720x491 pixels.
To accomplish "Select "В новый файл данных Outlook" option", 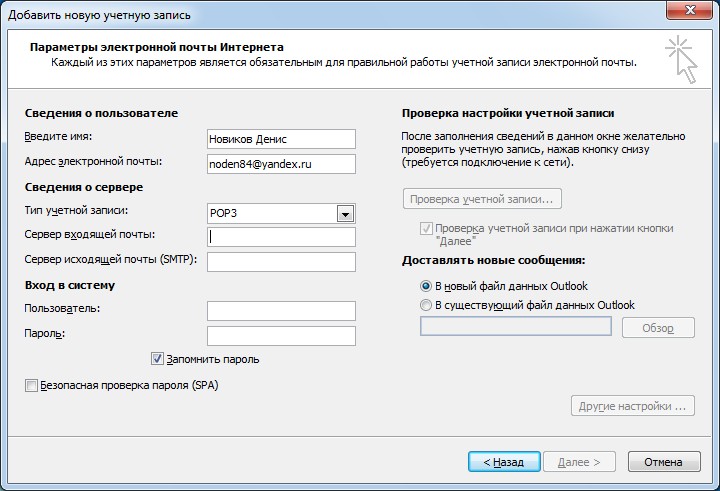I will coord(427,286).
